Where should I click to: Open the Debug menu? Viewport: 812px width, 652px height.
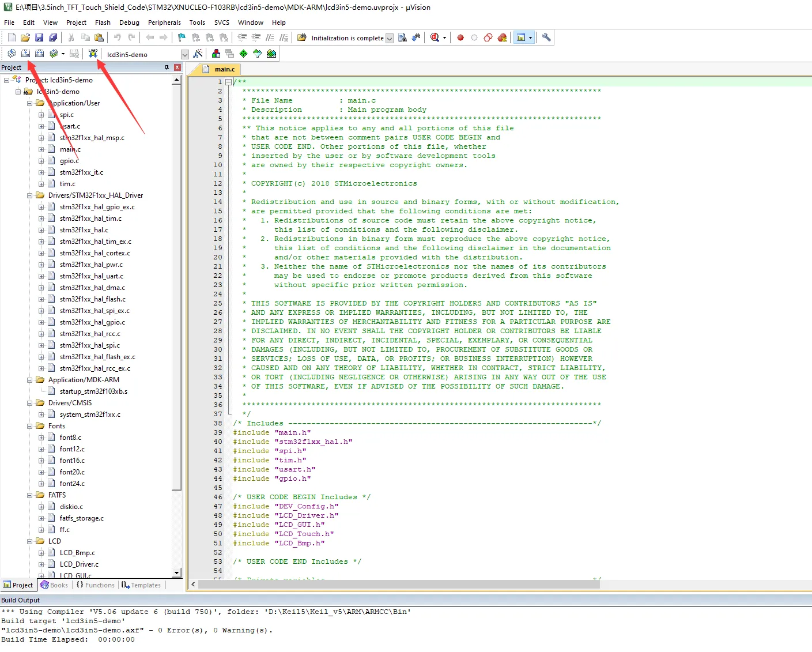pyautogui.click(x=129, y=22)
